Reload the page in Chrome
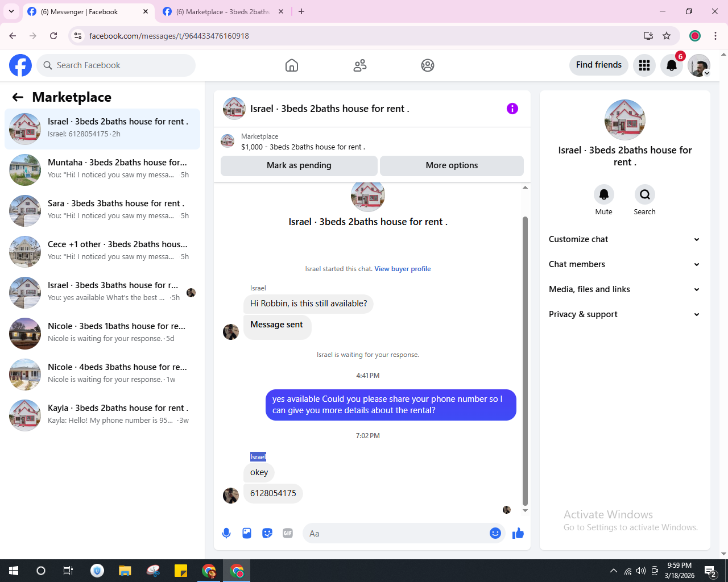This screenshot has width=728, height=582. tap(53, 36)
